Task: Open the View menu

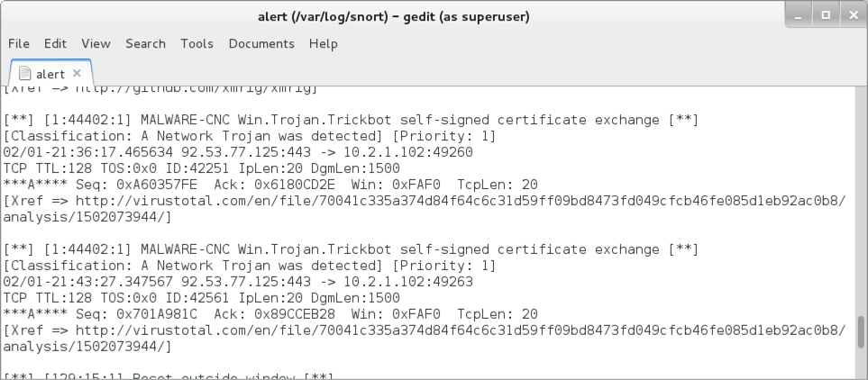Action: (96, 44)
